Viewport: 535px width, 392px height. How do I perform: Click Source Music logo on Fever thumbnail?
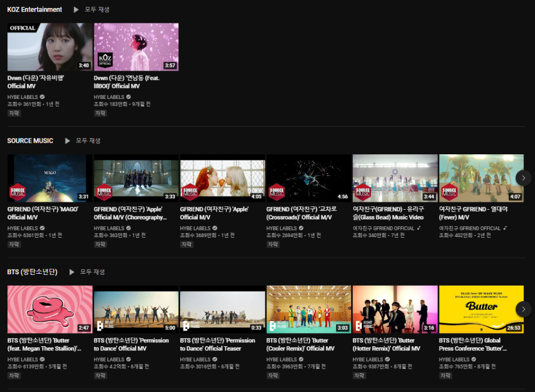pos(449,192)
